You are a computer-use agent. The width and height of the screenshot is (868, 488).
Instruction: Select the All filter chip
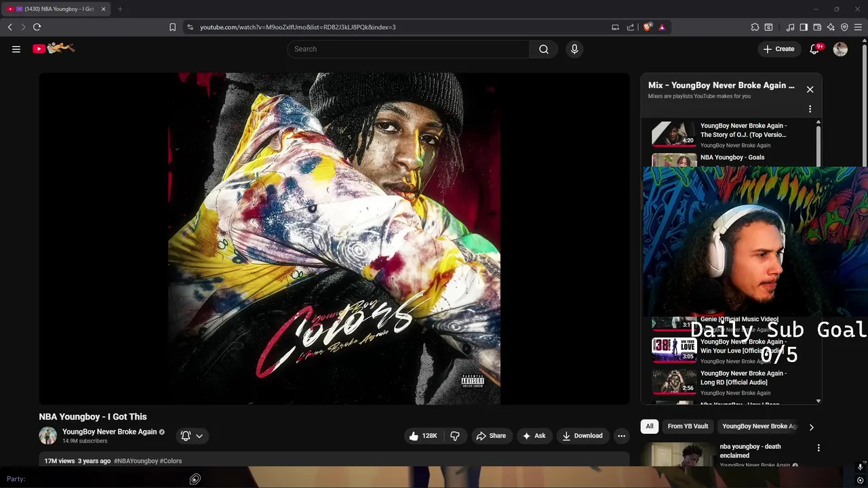(x=650, y=426)
